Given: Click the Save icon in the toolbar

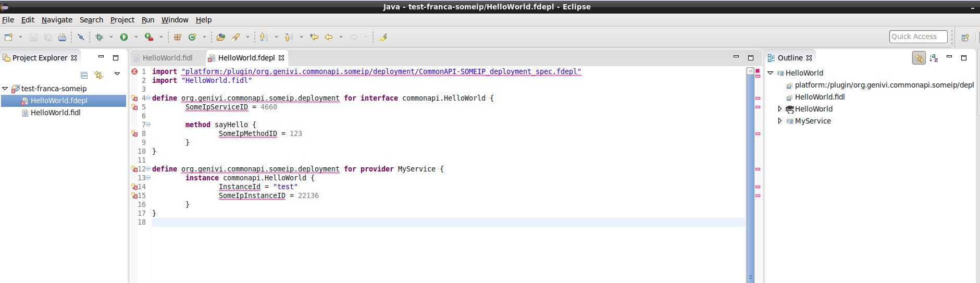Looking at the screenshot, I should click(x=33, y=37).
